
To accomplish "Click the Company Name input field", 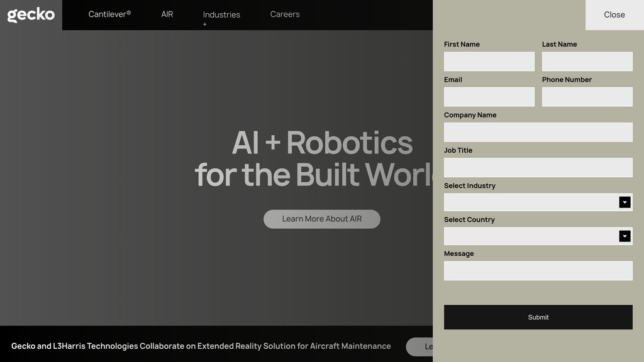I will point(538,131).
